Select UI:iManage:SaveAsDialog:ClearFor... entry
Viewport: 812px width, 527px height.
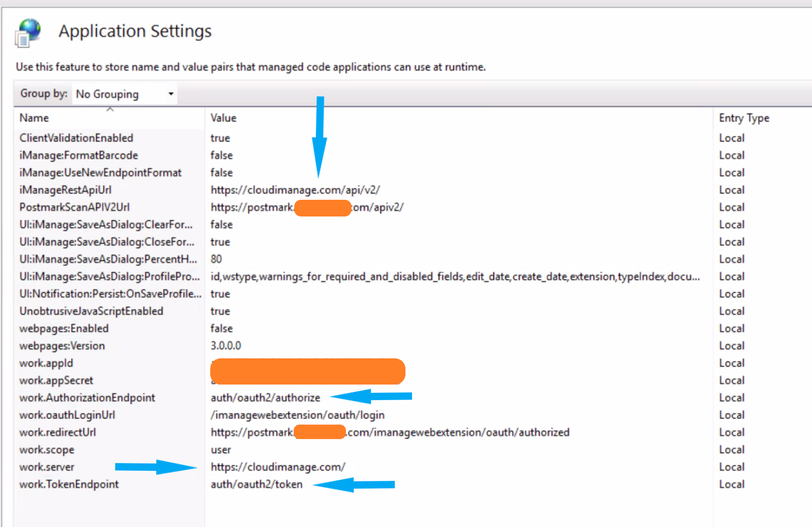pyautogui.click(x=106, y=224)
